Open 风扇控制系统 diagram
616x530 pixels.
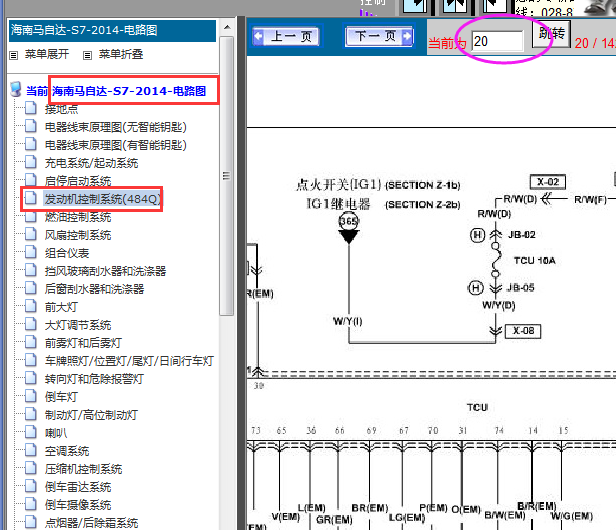(x=78, y=235)
